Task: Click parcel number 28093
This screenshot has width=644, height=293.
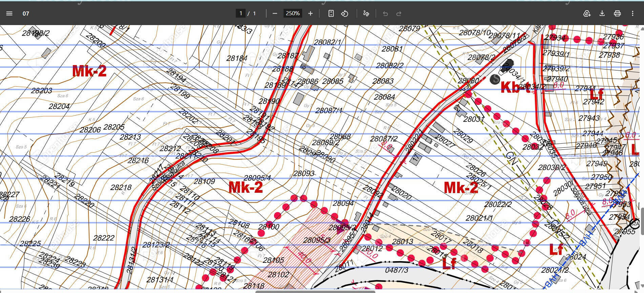Action: (304, 173)
